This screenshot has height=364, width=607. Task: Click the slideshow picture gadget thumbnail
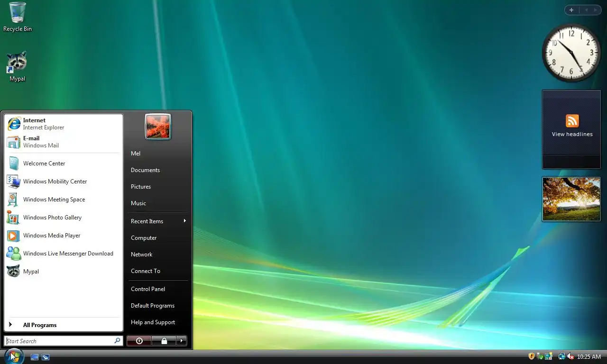pyautogui.click(x=571, y=199)
